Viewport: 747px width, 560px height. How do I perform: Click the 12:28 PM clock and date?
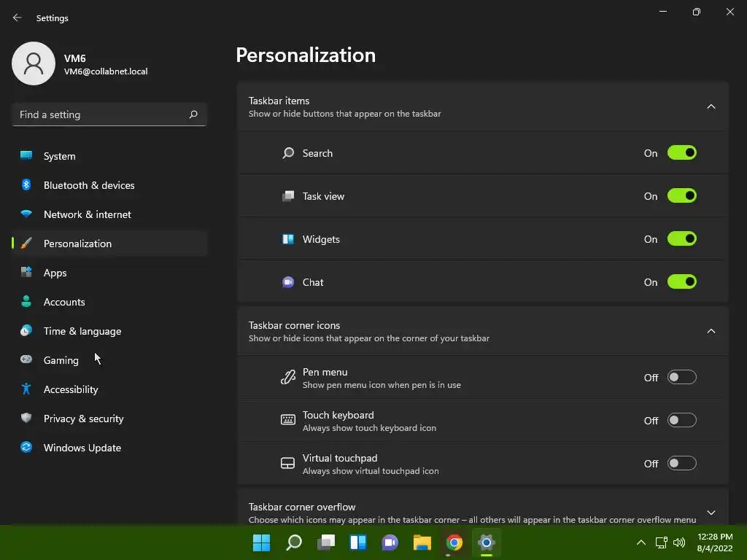pos(715,542)
